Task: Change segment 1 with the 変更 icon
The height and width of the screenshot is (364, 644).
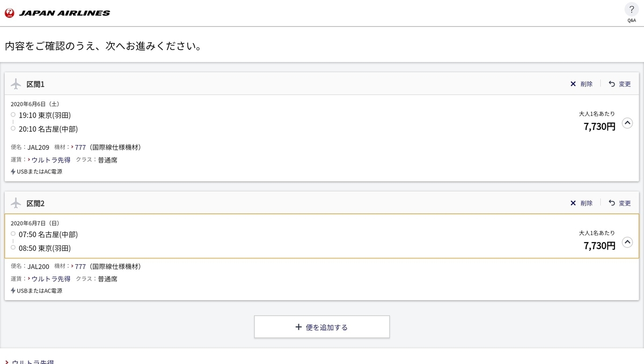Action: coord(612,84)
